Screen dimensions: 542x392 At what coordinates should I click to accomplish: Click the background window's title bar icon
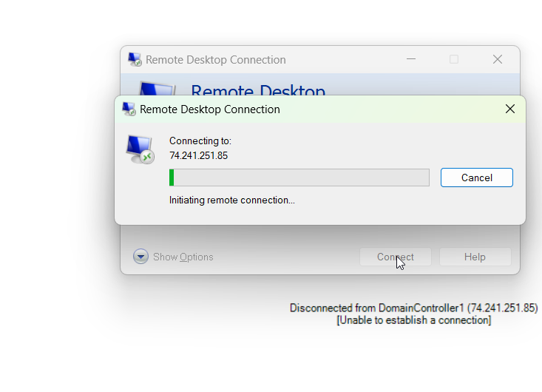(x=135, y=59)
